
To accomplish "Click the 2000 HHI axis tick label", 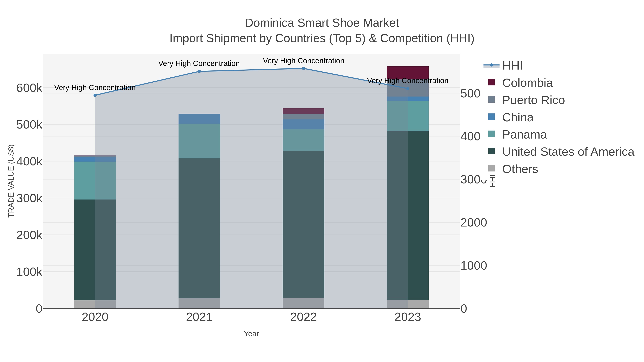I will (x=474, y=223).
